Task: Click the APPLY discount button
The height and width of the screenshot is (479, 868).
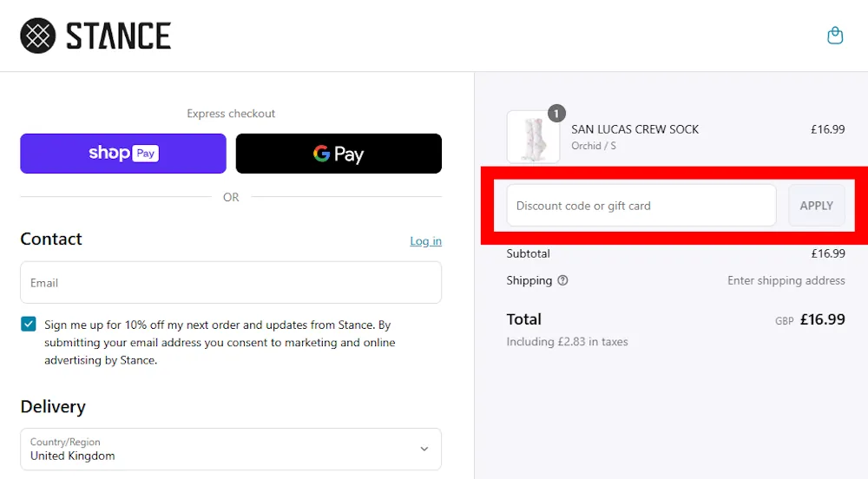Action: point(817,206)
